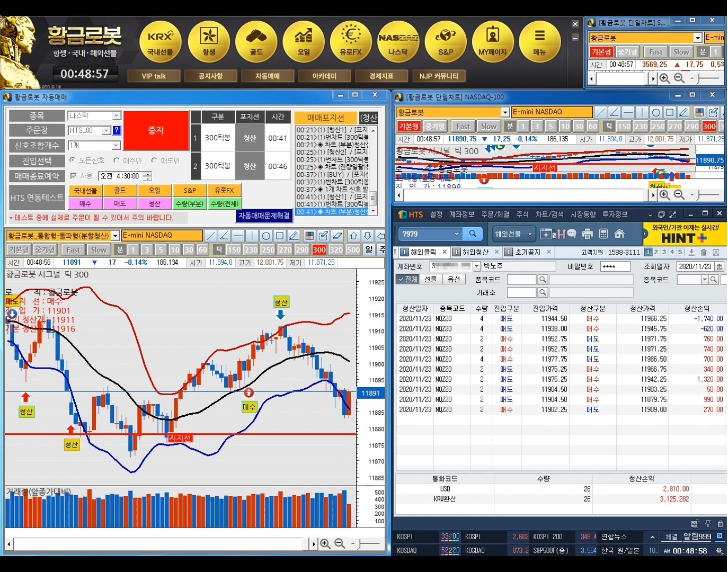Zoom in on the main chart
The width and height of the screenshot is (728, 572).
point(325,543)
